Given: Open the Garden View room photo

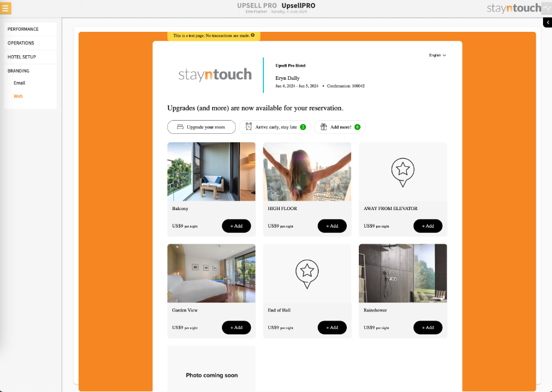Looking at the screenshot, I should click(211, 273).
